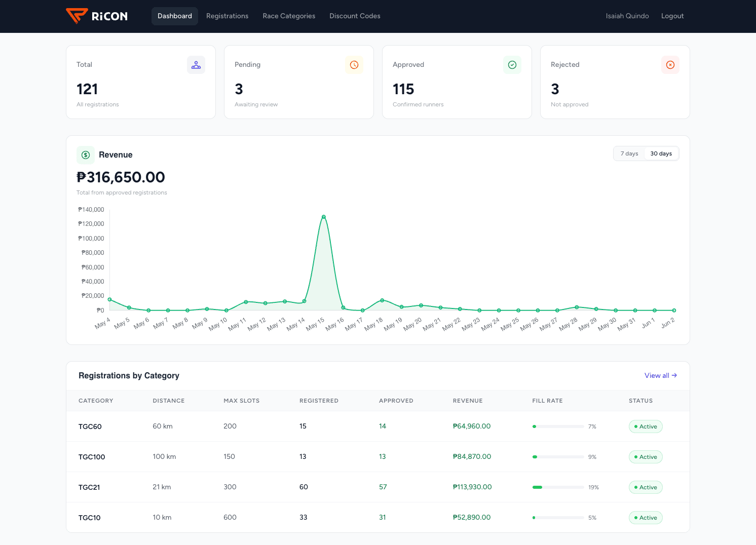Open Isaiah Quindo user profile
Image resolution: width=756 pixels, height=545 pixels.
(x=627, y=16)
